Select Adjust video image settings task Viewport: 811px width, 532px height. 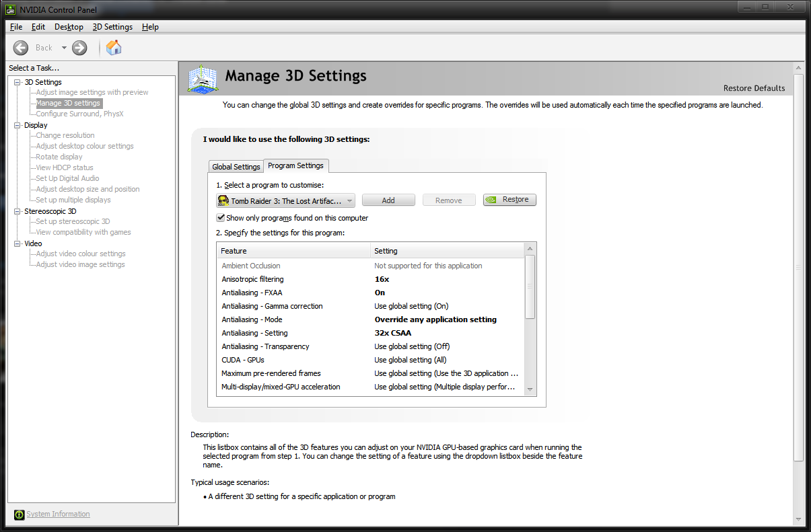[80, 265]
